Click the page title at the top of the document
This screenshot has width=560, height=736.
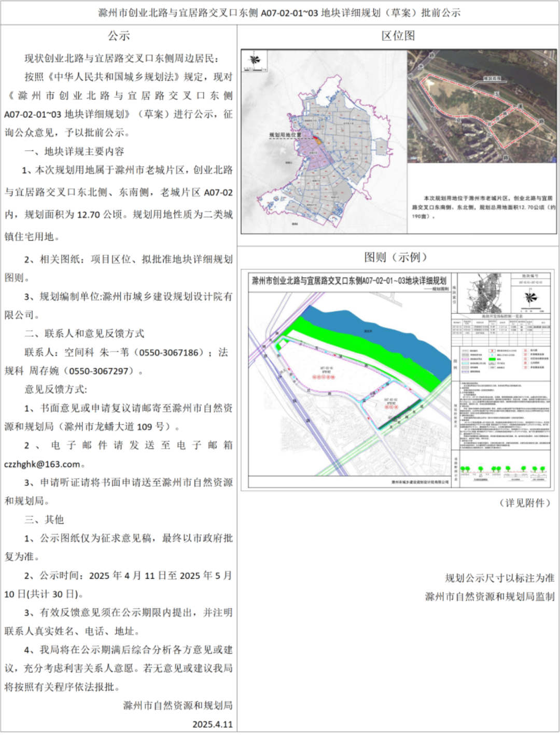[279, 13]
